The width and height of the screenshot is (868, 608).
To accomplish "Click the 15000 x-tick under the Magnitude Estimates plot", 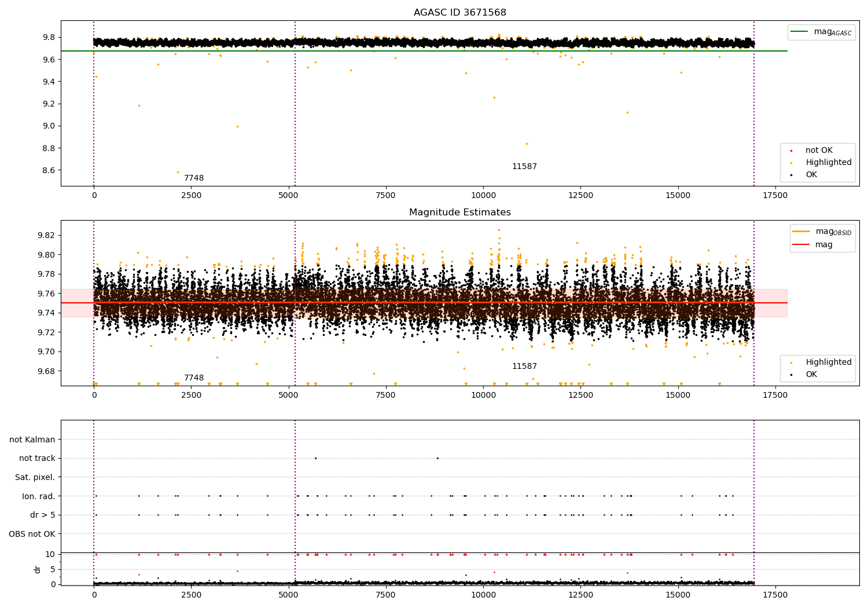I will pos(678,395).
